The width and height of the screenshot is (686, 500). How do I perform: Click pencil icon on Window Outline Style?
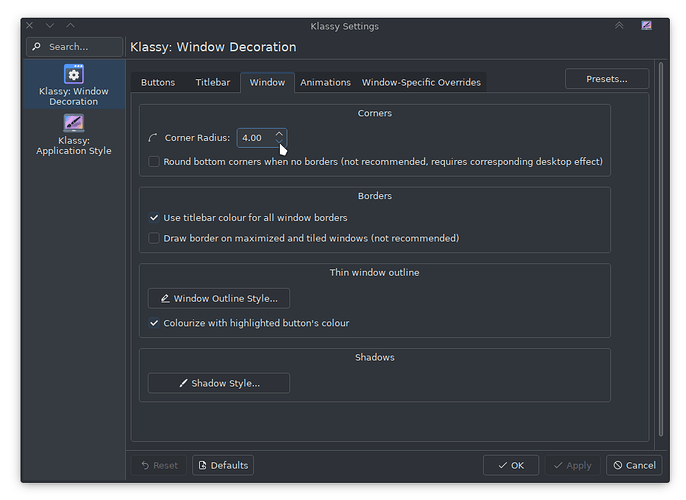[x=164, y=298]
